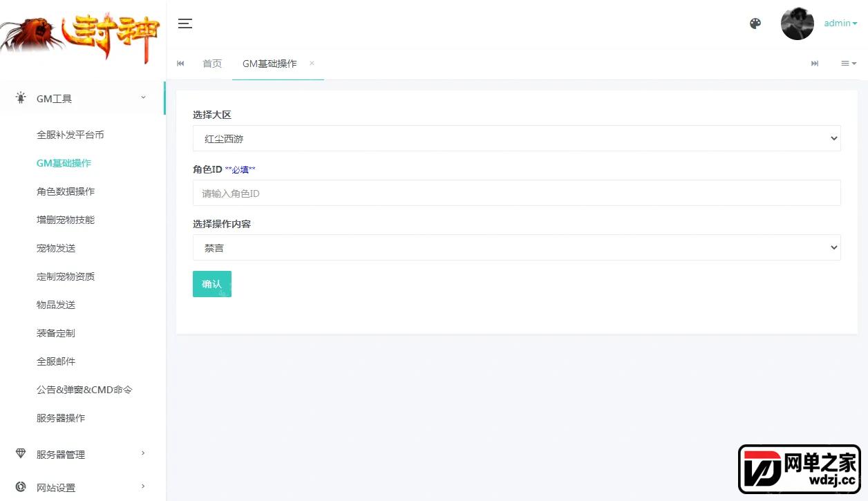Open 全服补发平台币 in the sidebar
Screen dimensions: 868x501
coord(70,135)
